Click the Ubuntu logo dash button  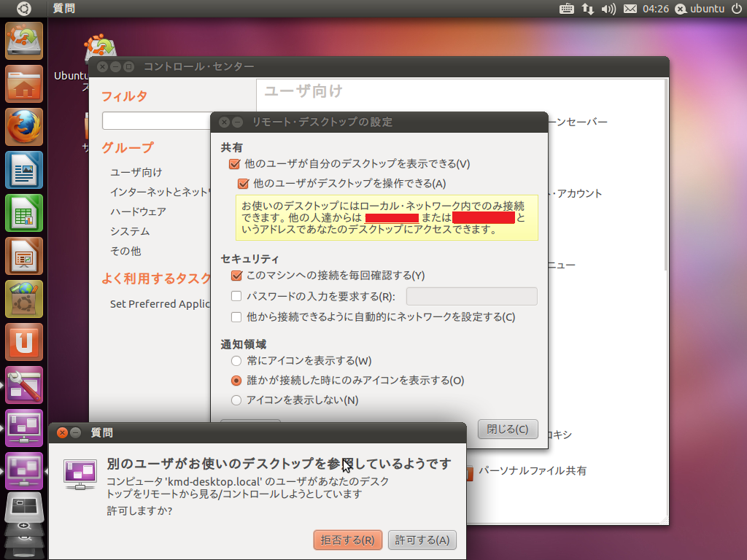coord(24,9)
